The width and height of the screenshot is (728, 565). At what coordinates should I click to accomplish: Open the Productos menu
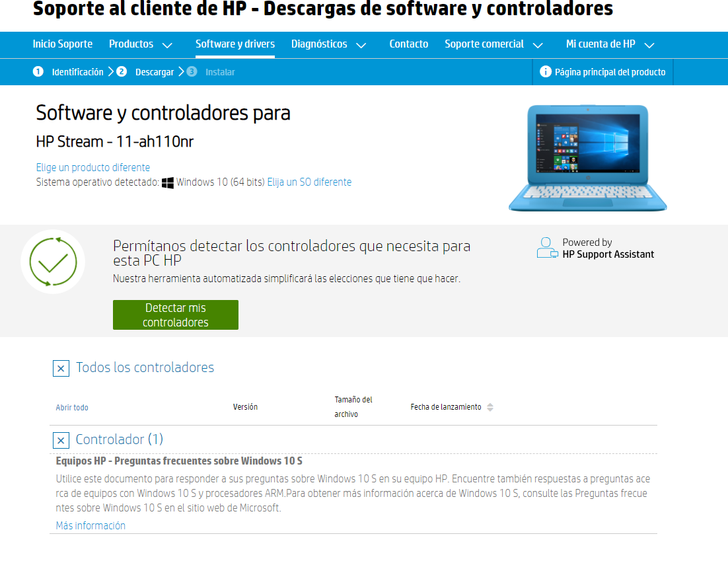(131, 44)
